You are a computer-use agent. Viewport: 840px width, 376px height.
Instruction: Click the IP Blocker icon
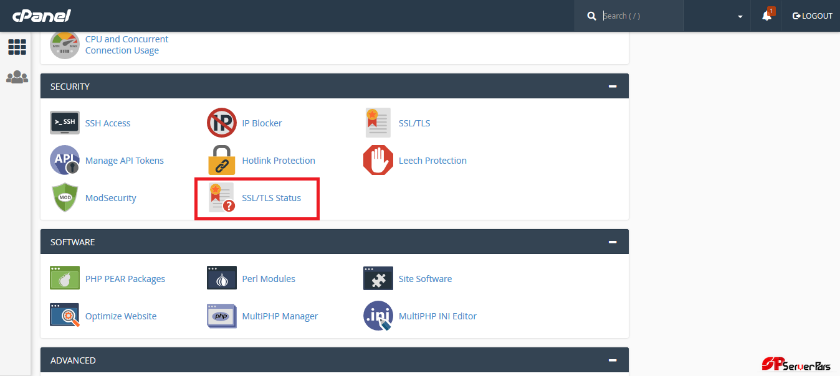pos(222,123)
